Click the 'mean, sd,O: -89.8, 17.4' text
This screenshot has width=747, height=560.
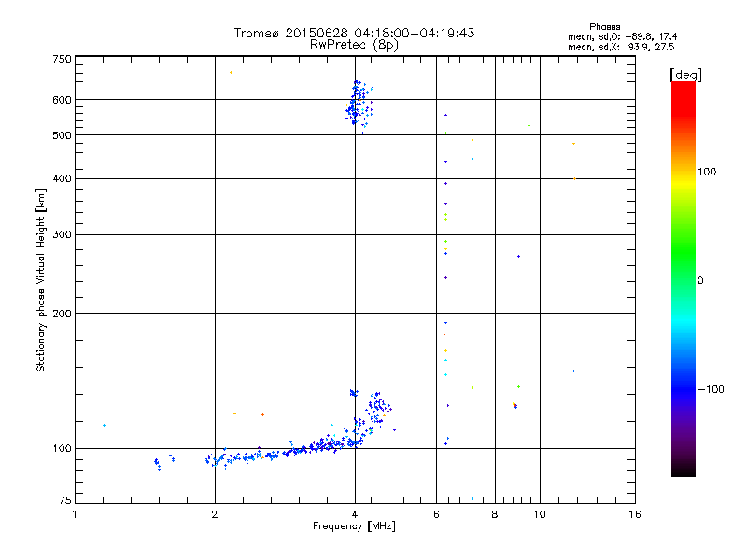(x=622, y=36)
